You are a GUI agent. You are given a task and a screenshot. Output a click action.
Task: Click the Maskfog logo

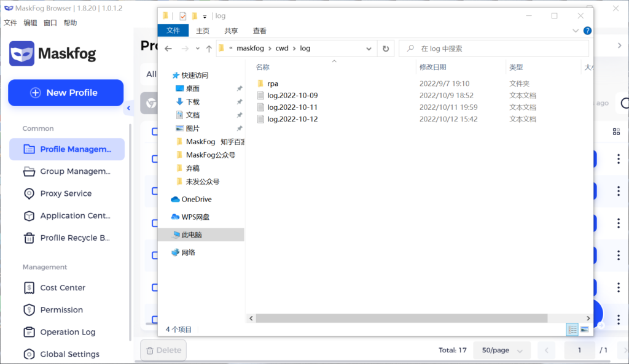click(x=53, y=53)
